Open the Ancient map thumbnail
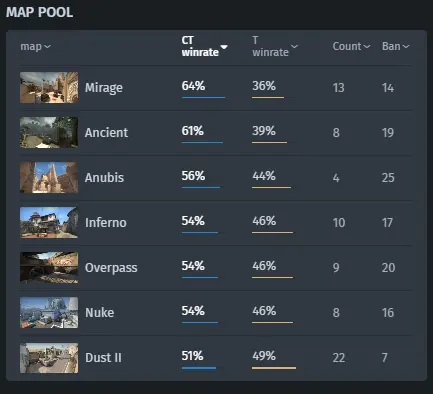 pyautogui.click(x=49, y=132)
